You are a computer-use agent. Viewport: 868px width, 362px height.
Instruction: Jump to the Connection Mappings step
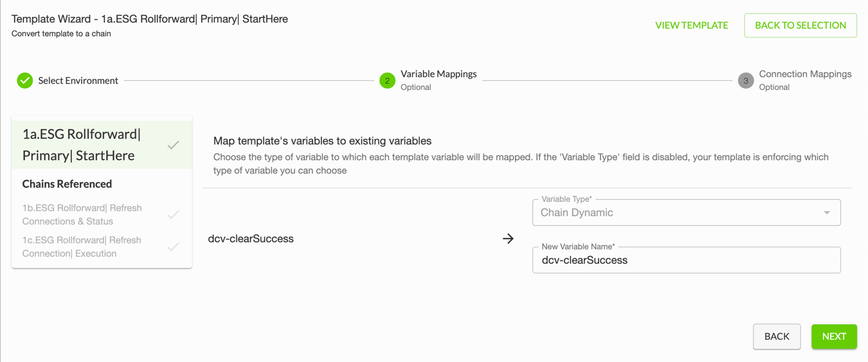tap(805, 75)
